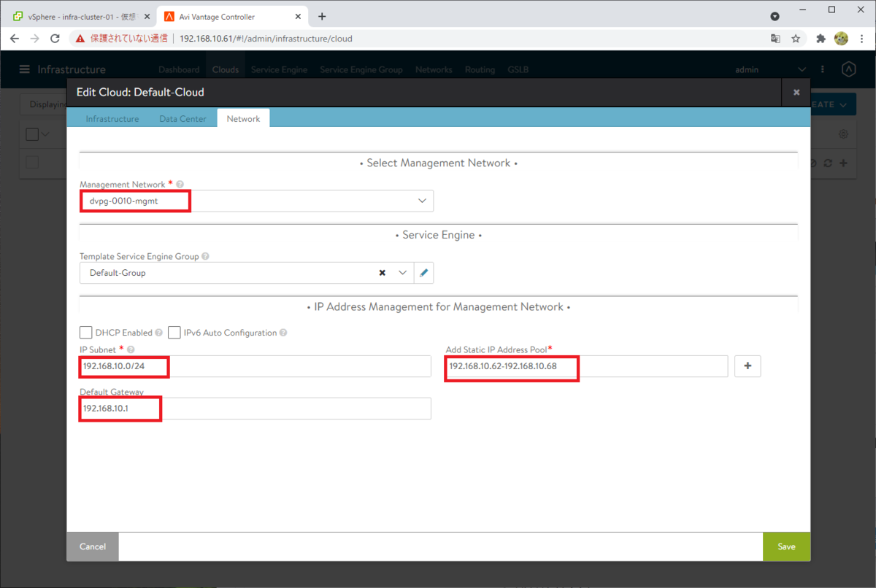The image size is (876, 588).
Task: Bookmark this page with the star icon
Action: [x=796, y=38]
